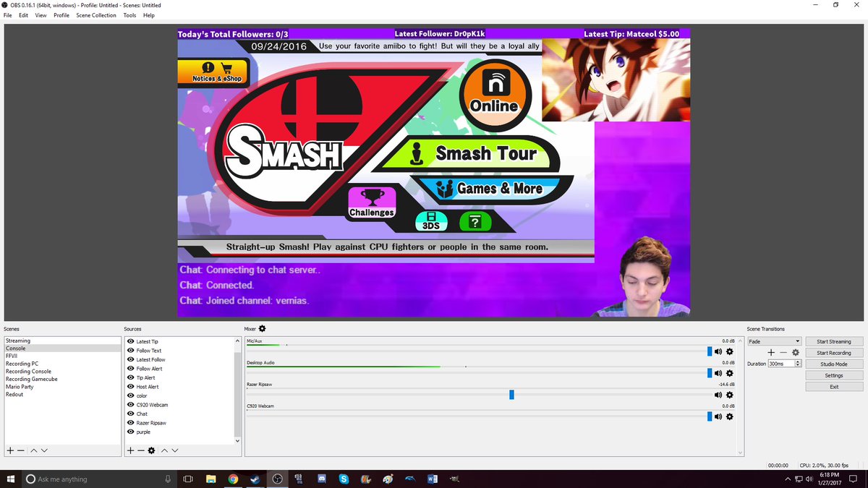Toggle visibility of Tip Alert source
This screenshot has width=868, height=488.
tap(130, 377)
